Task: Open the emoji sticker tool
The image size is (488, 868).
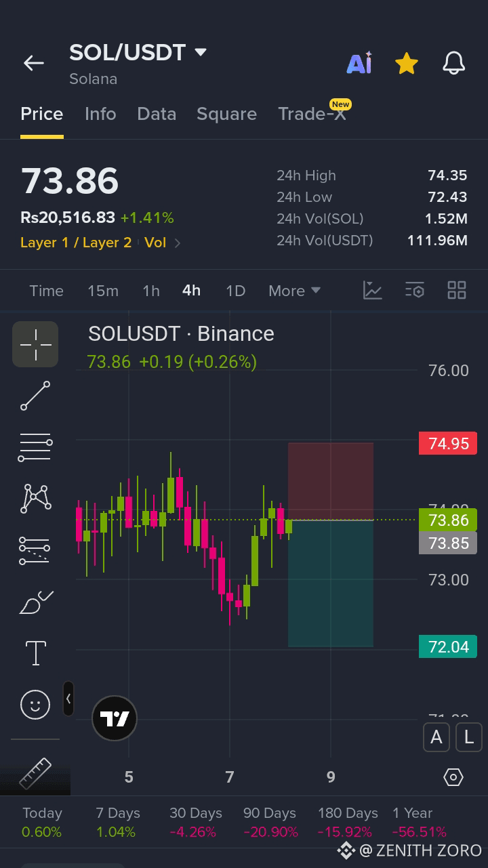Action: coord(35,705)
